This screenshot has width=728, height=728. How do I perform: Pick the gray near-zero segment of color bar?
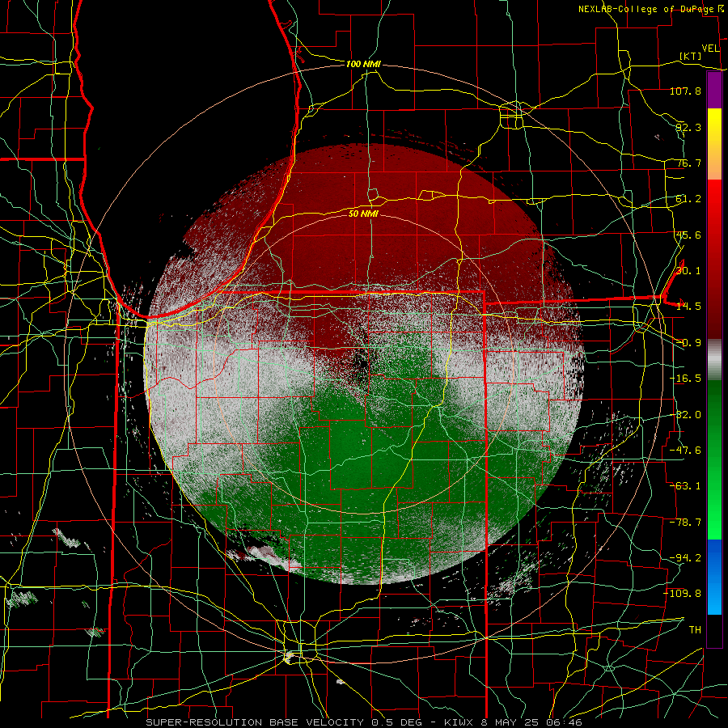[x=714, y=360]
